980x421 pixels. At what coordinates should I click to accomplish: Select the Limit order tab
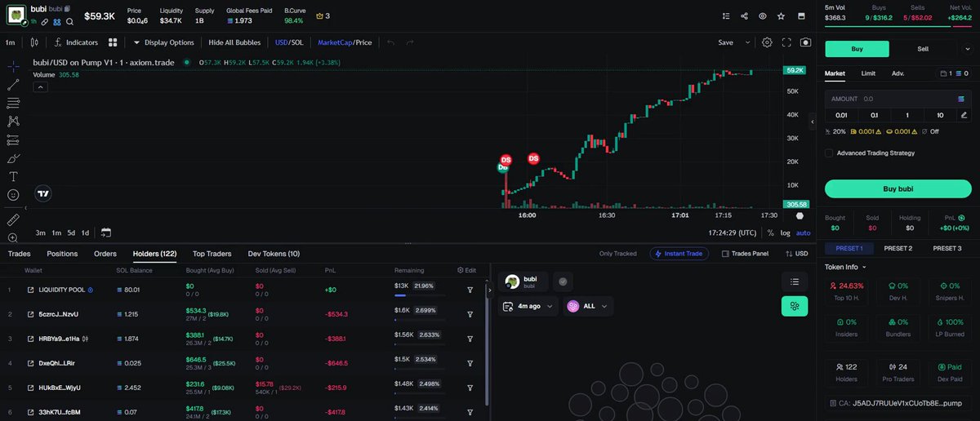[x=868, y=73]
